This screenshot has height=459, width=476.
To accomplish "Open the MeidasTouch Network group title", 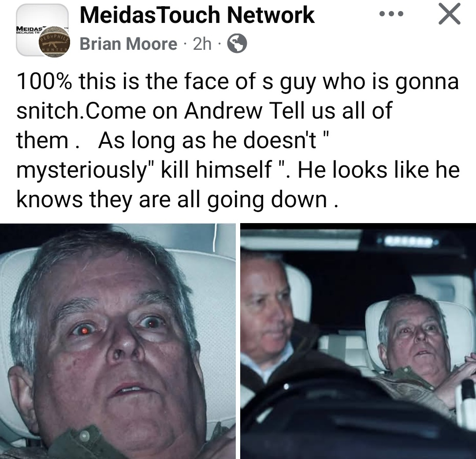I will click(197, 15).
